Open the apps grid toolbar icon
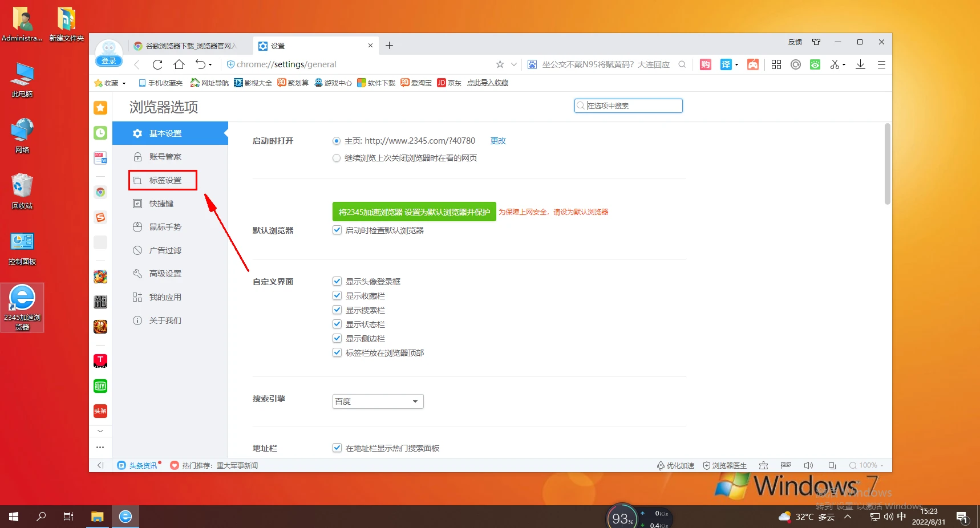This screenshot has height=528, width=980. point(776,64)
